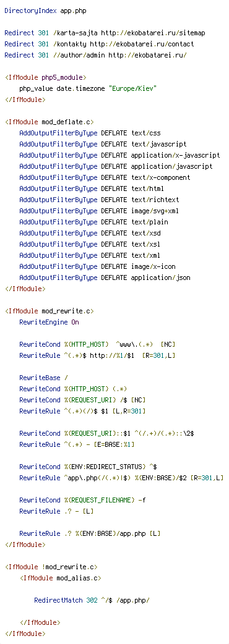Click the DEFLATE application/json line
The image size is (229, 644).
point(105,278)
